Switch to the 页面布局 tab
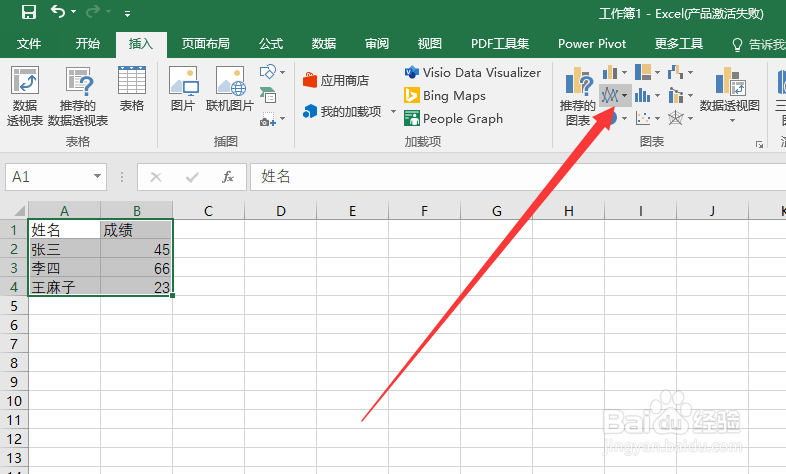 click(x=206, y=44)
